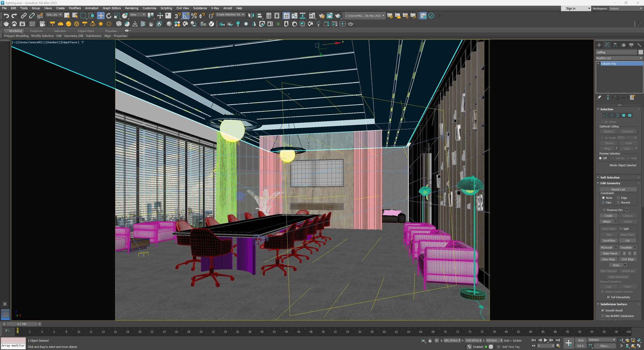Image resolution: width=644 pixels, height=350 pixels.
Task: Open the Modifier List dropdown
Action: click(x=619, y=58)
